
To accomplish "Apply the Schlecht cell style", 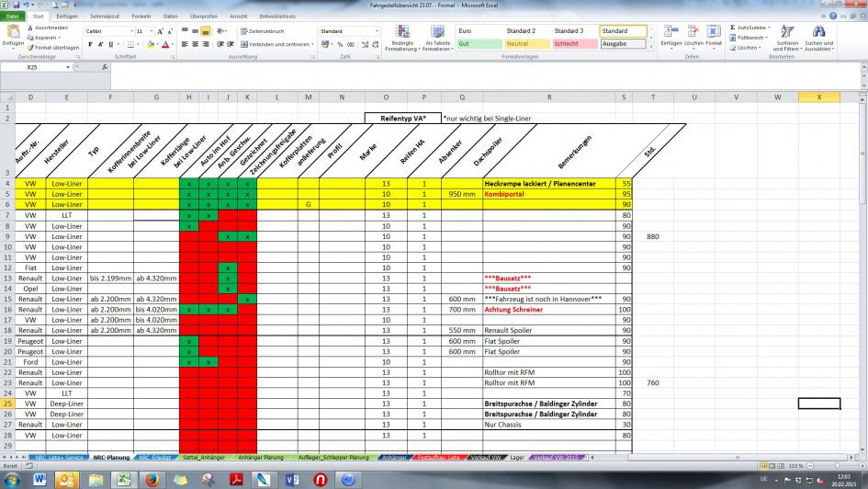I will [x=575, y=44].
